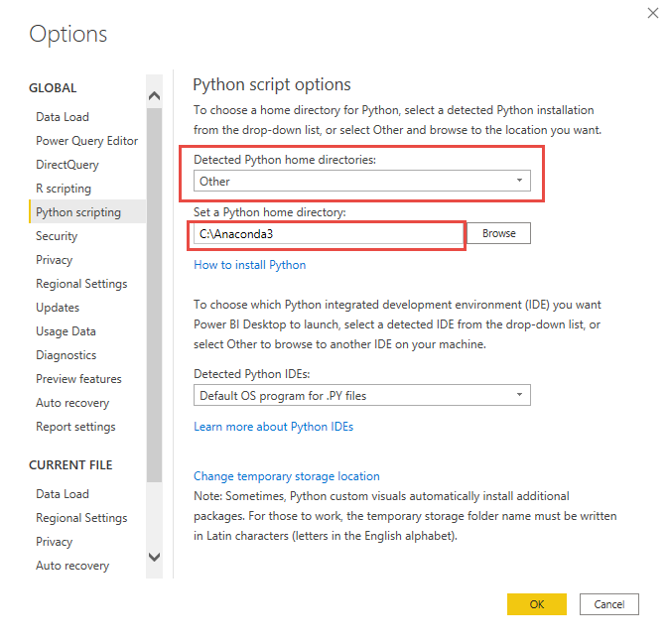Viewport: 669px width, 644px height.
Task: Open Report settings
Action: click(75, 427)
